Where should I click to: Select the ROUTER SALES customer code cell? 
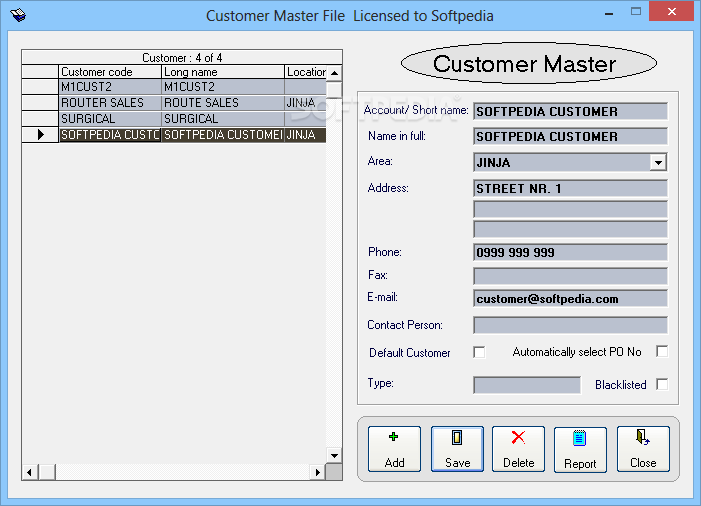click(110, 103)
